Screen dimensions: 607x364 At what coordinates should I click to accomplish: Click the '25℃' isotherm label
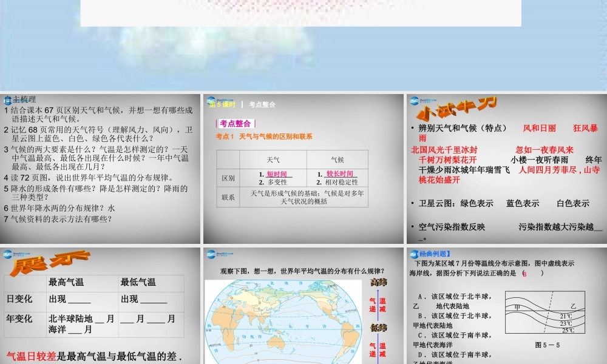568,331
